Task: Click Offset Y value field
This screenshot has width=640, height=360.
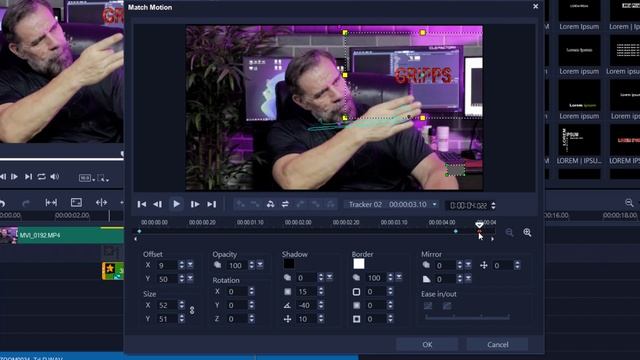Action: coord(167,279)
